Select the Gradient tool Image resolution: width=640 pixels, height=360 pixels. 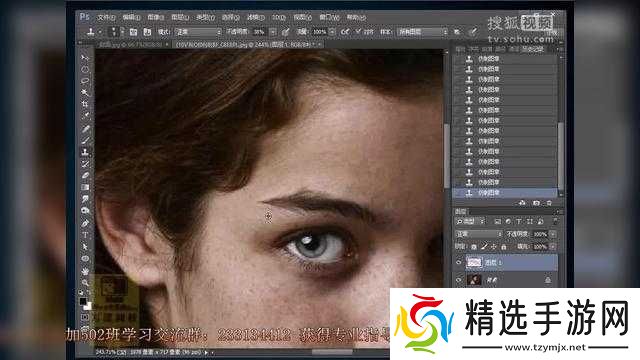(85, 187)
